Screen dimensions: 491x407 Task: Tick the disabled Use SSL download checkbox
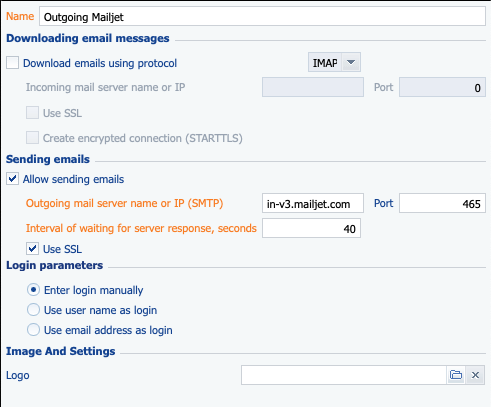(x=32, y=113)
